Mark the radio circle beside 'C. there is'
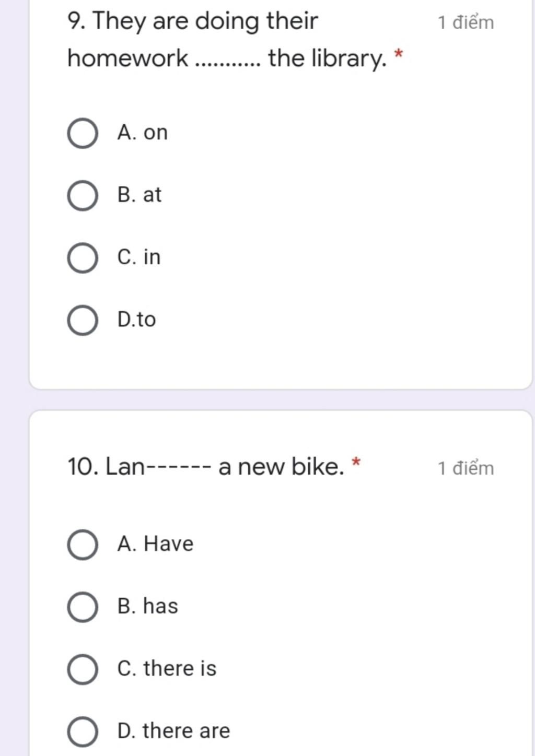This screenshot has height=756, width=535. tap(83, 669)
